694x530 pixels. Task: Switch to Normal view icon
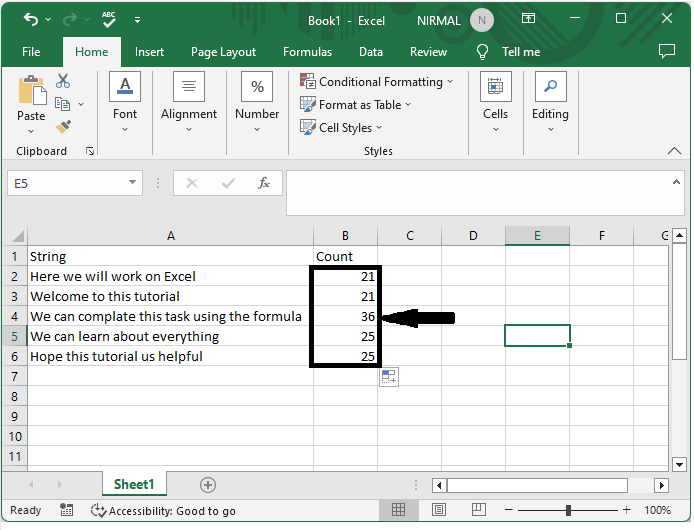click(398, 510)
